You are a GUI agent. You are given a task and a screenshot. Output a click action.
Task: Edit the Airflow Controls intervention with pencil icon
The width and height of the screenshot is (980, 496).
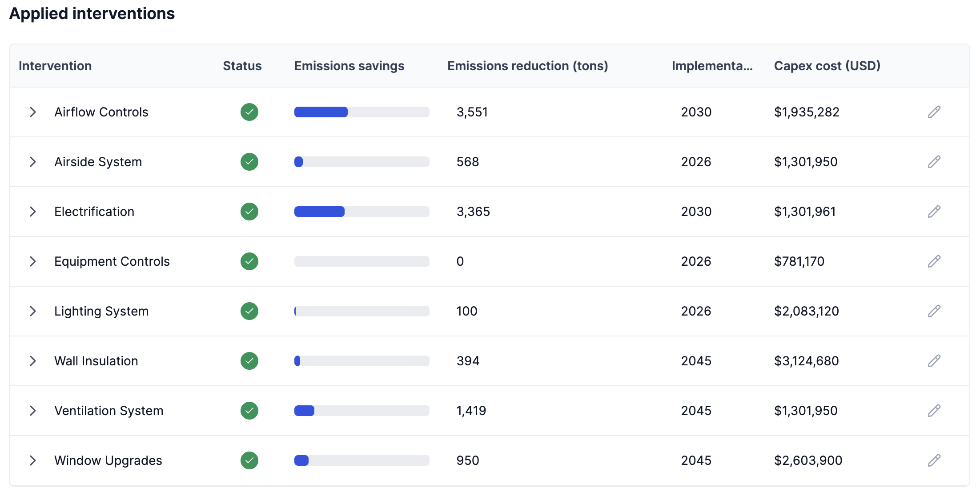[934, 112]
